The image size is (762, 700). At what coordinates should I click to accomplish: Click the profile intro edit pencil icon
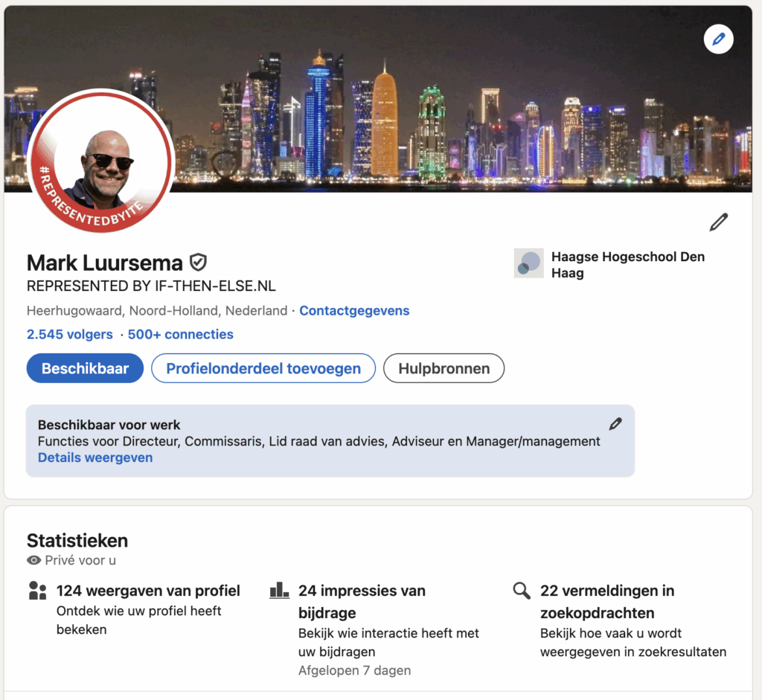coord(718,222)
